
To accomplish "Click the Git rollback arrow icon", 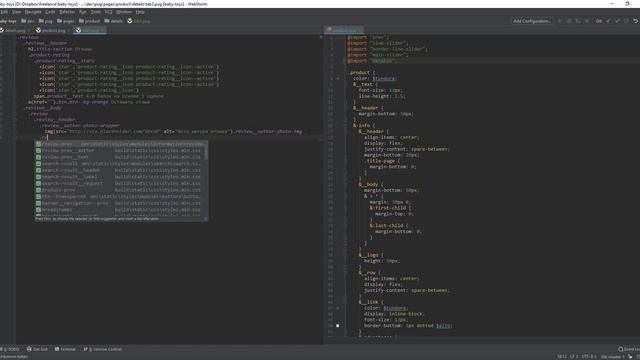I will [636, 21].
